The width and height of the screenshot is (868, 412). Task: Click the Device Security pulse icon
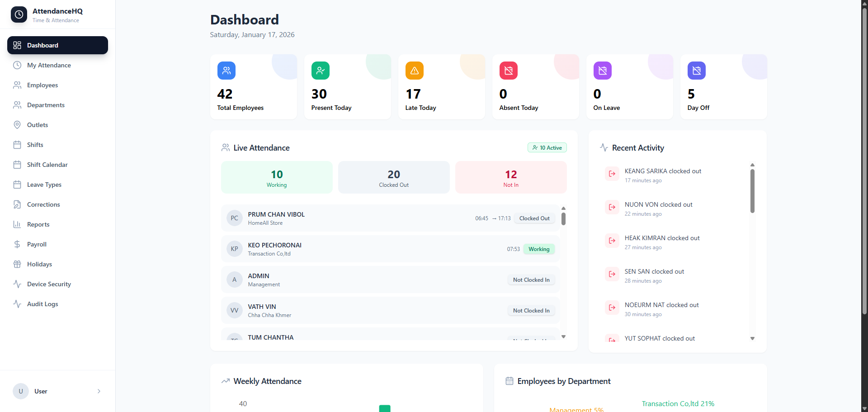[x=17, y=284]
